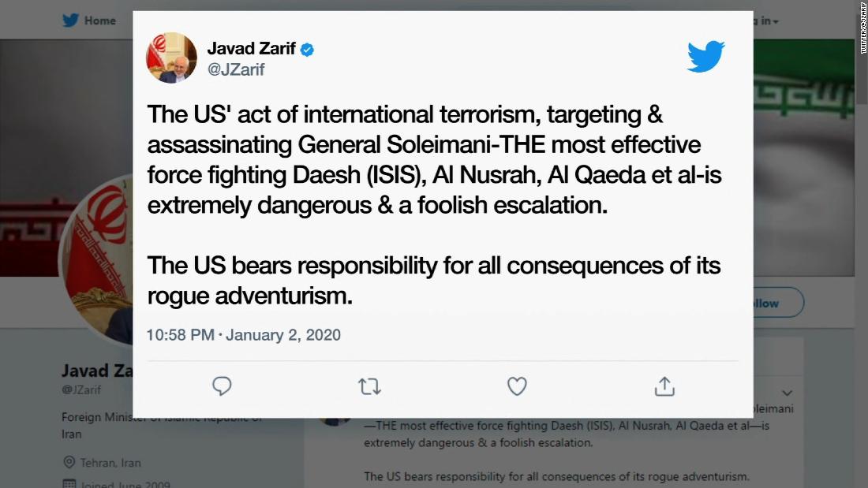Click the Javad Zarif name in tweet header
This screenshot has height=488, width=868.
pos(251,49)
